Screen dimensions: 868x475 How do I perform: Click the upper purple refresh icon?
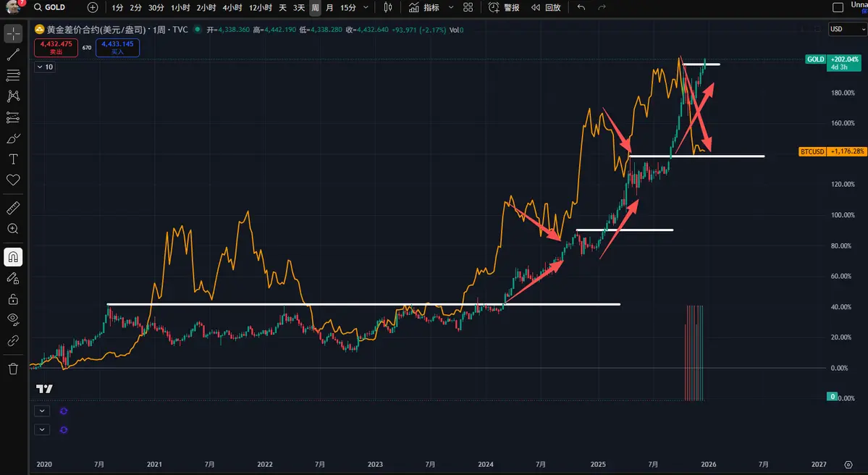click(64, 411)
